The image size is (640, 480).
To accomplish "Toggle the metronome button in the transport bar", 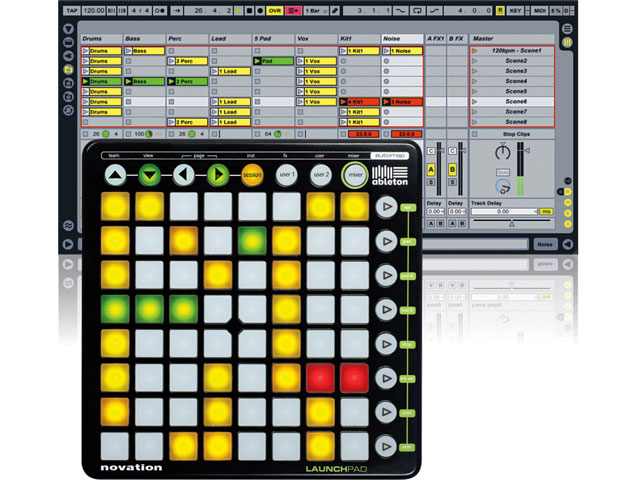I will (160, 11).
